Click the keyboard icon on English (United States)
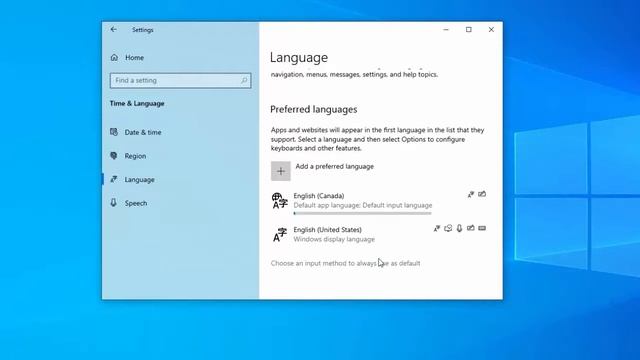The height and width of the screenshot is (360, 640). (x=482, y=228)
